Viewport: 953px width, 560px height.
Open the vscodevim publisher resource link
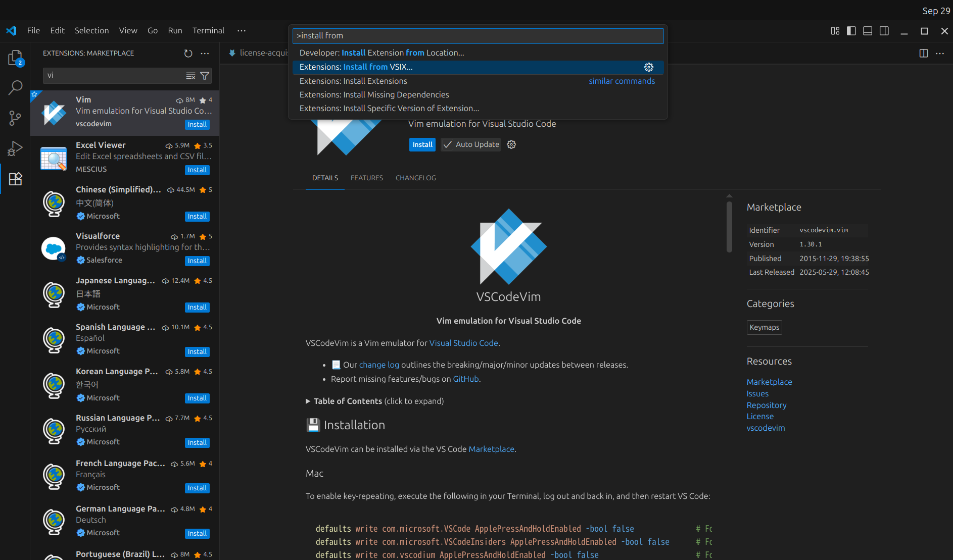click(766, 428)
